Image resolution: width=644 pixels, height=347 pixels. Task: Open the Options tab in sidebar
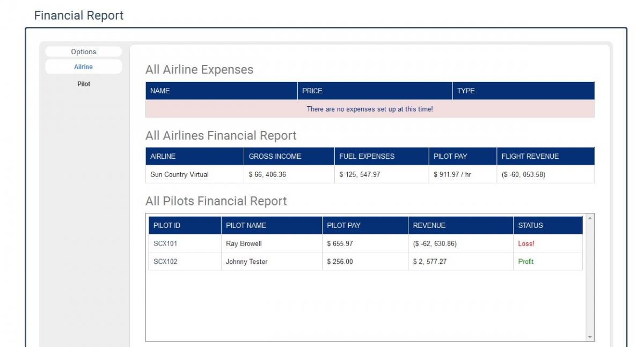[x=84, y=51]
